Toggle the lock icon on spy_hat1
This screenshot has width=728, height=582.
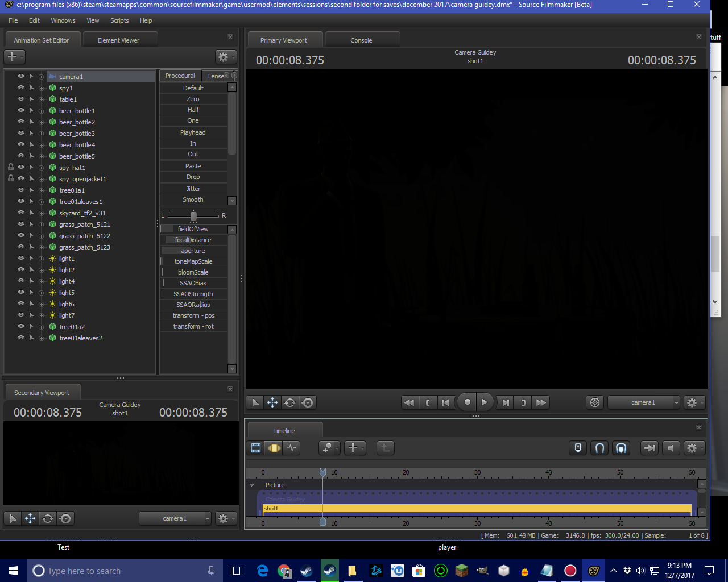pyautogui.click(x=10, y=168)
